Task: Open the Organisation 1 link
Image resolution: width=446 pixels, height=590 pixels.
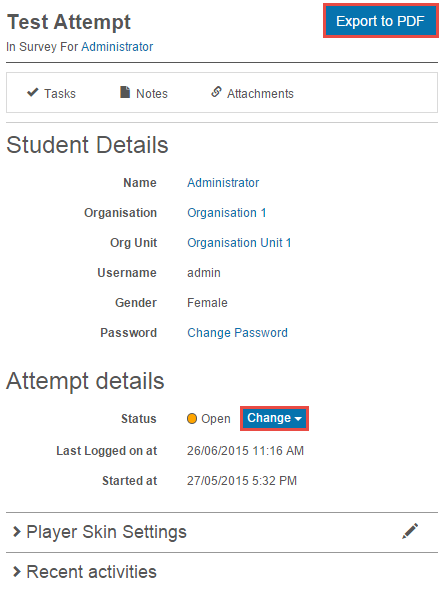Action: pos(227,213)
